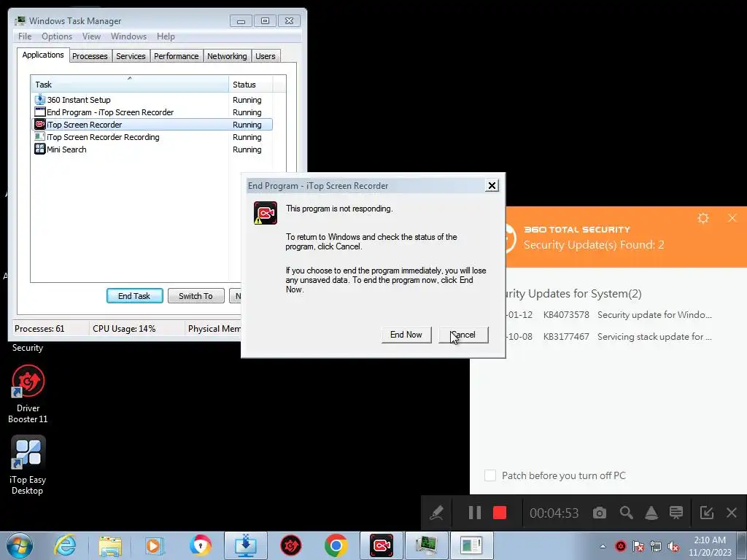Click the End Task button in Task Manager

[134, 296]
